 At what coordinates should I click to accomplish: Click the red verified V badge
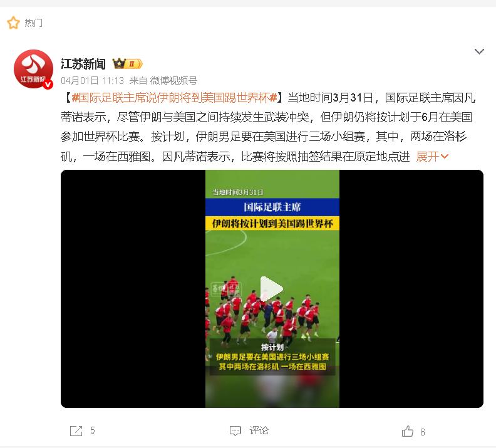pos(48,85)
